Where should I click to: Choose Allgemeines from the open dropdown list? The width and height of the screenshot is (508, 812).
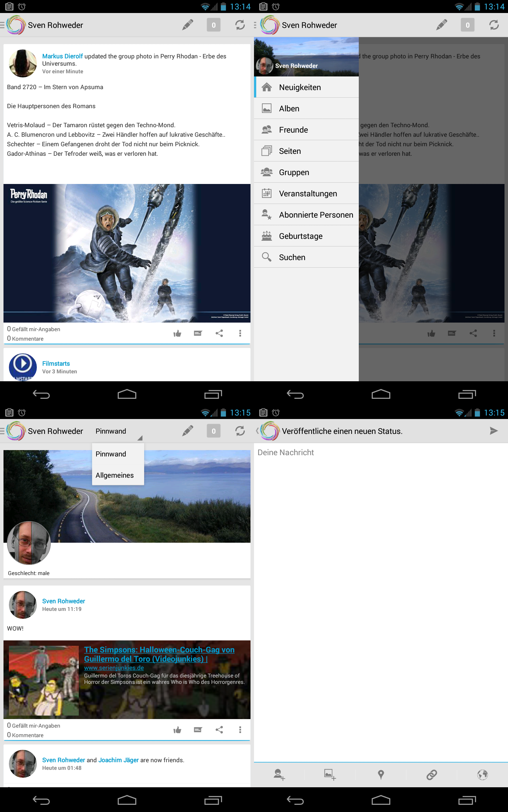[118, 475]
